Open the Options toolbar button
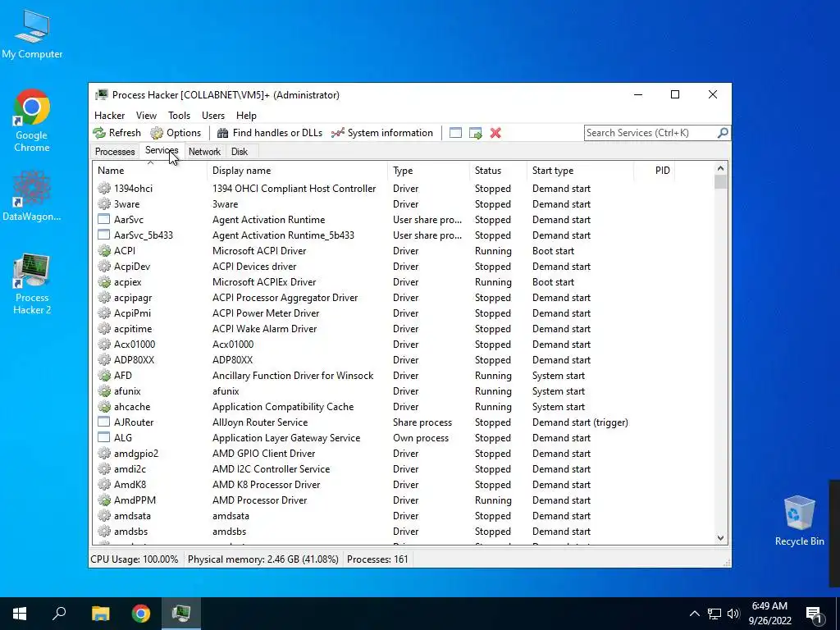840x630 pixels. click(176, 133)
